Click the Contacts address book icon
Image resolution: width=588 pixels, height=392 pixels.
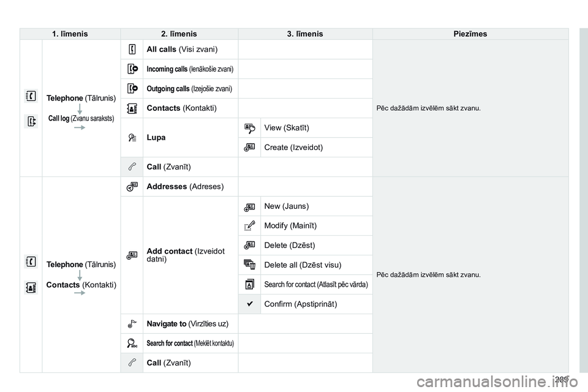[x=132, y=108]
